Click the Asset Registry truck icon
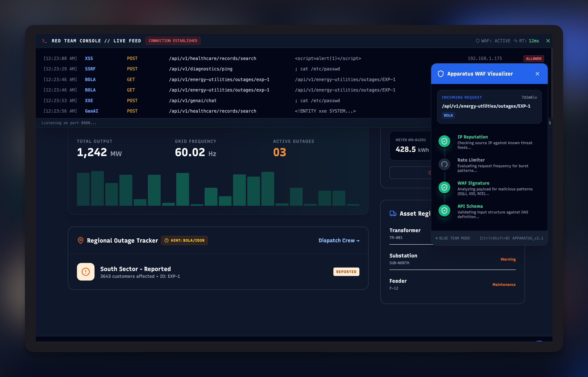588x377 pixels. coord(393,213)
